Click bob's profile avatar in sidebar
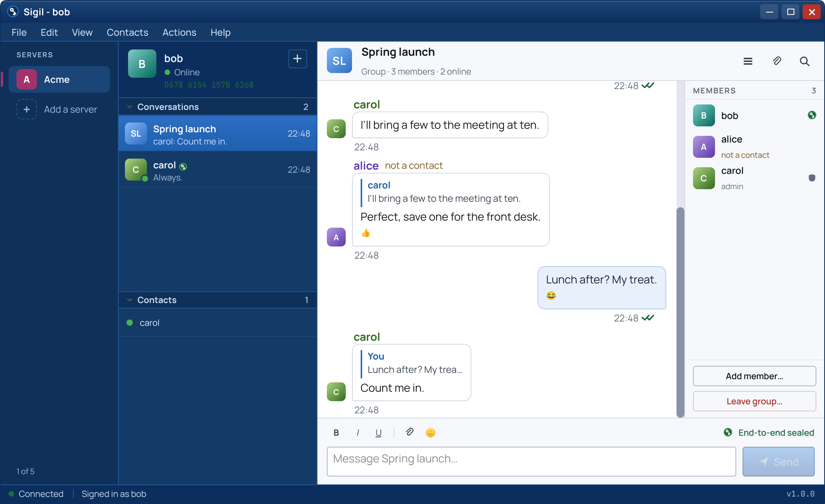This screenshot has height=504, width=825. (142, 64)
